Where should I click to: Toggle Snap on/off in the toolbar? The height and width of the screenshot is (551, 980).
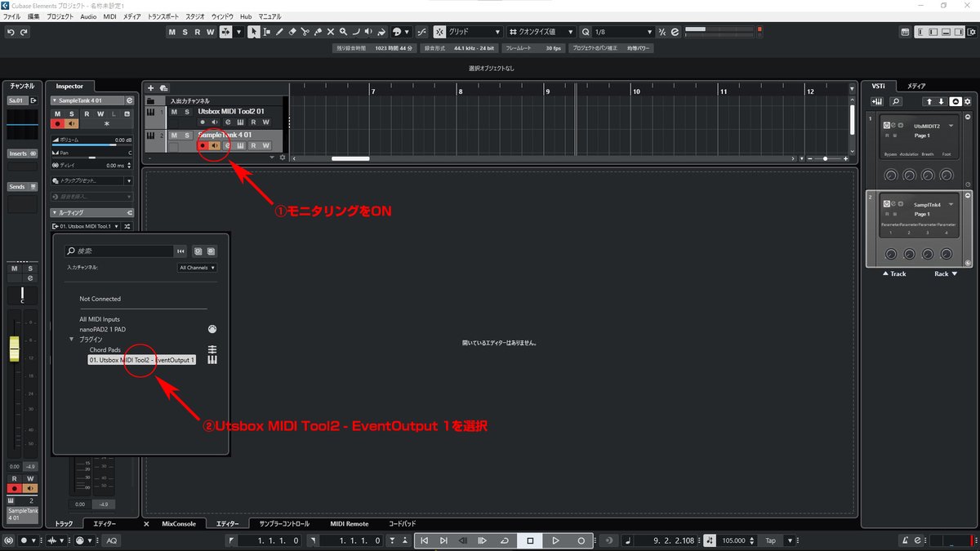tap(439, 32)
